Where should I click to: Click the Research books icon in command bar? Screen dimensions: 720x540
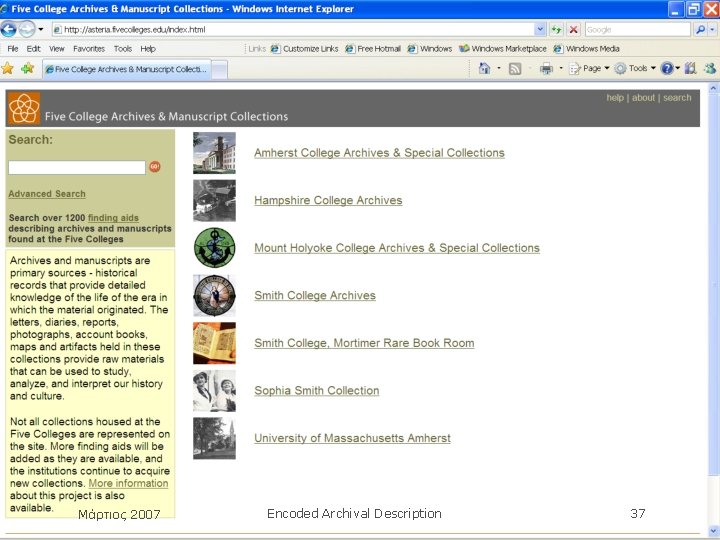[690, 69]
